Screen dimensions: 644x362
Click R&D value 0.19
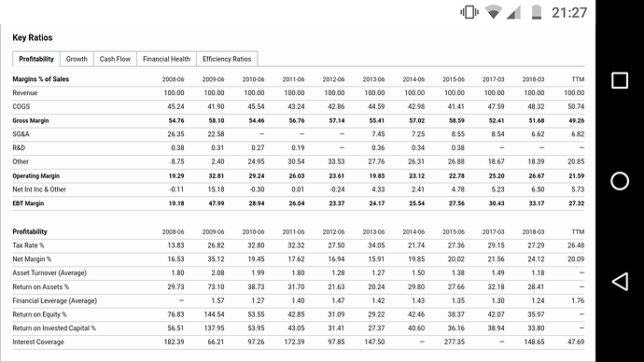298,147
